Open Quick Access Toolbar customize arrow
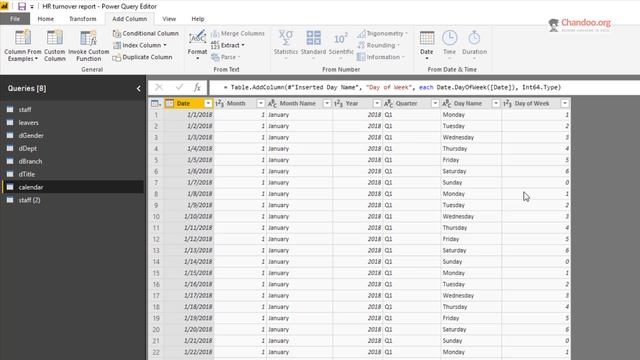 pyautogui.click(x=32, y=7)
